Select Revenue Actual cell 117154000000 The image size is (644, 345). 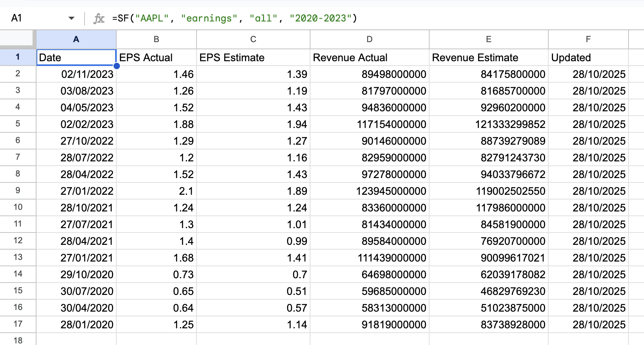[370, 124]
